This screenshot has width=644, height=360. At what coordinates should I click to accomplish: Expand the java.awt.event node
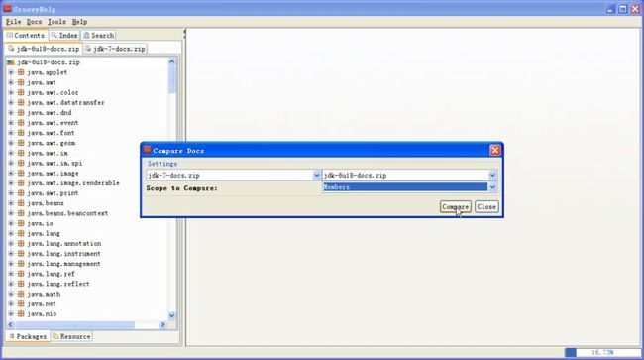pos(11,123)
